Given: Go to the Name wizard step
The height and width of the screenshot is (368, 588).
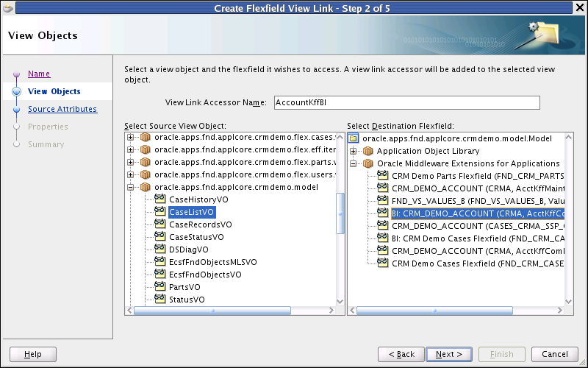Looking at the screenshot, I should [39, 74].
